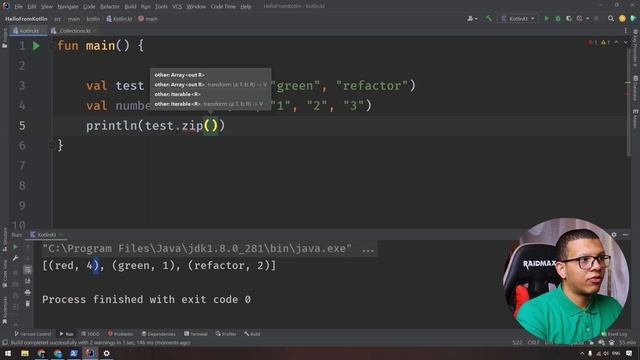Screen dimensions: 640x360
Task: Rerun the program in the Run panel
Action: [15, 247]
